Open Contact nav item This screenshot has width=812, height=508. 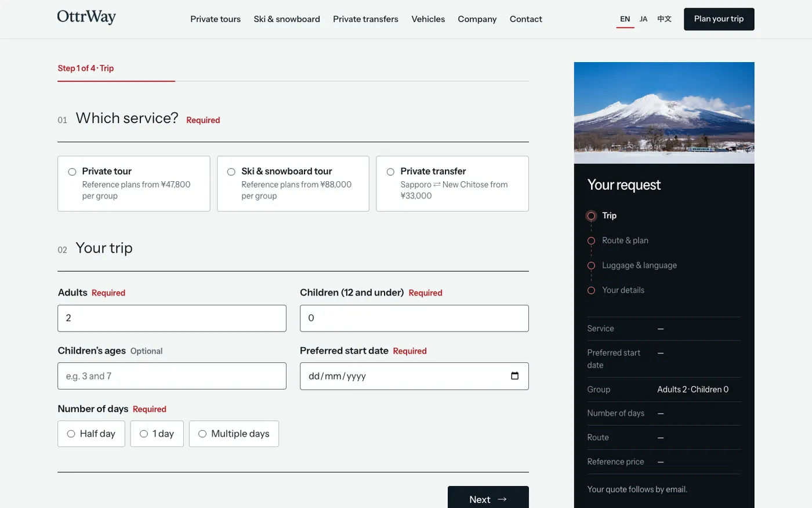point(525,19)
